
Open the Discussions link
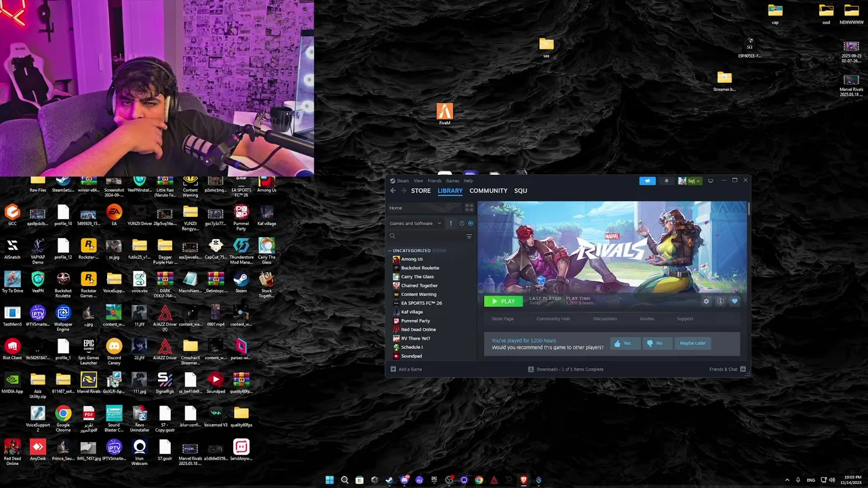(x=605, y=319)
